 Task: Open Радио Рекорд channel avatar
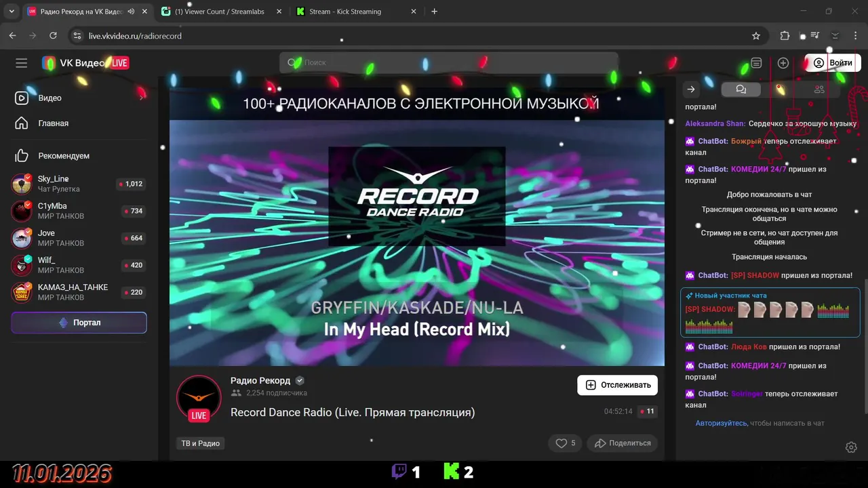coord(199,398)
